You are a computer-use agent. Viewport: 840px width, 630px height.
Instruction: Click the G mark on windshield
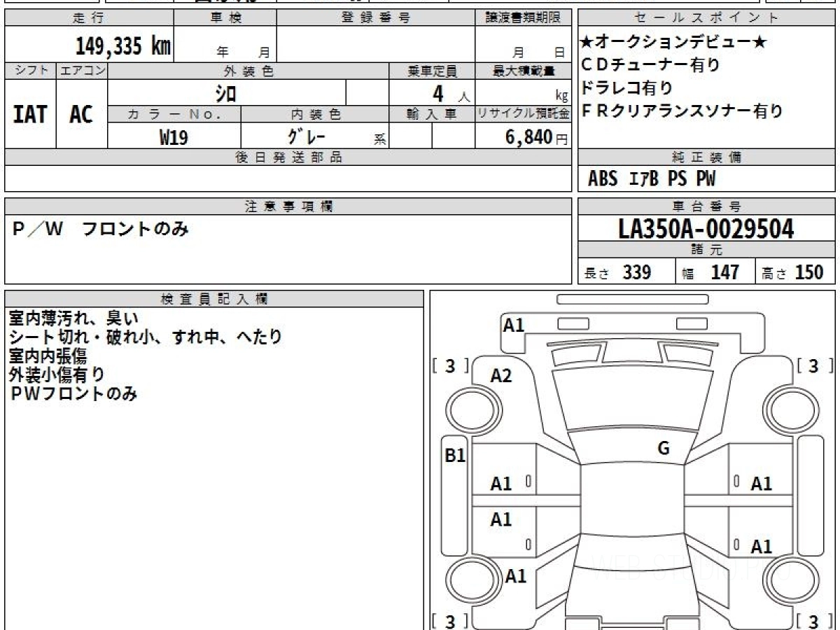[x=664, y=449]
